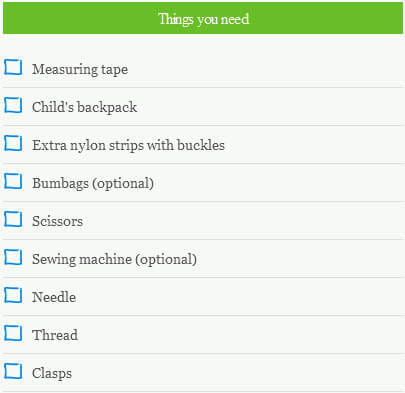Click the Bumbags (optional) label
Viewport: 405px width, 393px height.
coord(93,183)
